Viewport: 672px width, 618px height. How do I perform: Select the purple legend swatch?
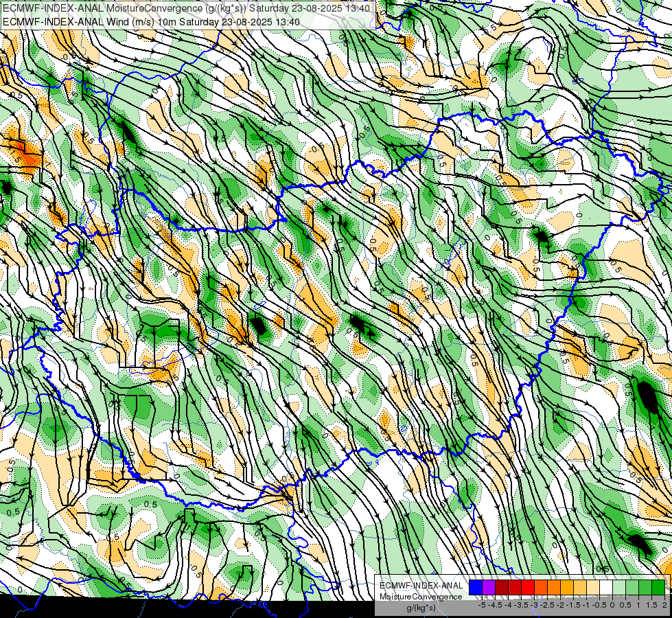pos(489,587)
